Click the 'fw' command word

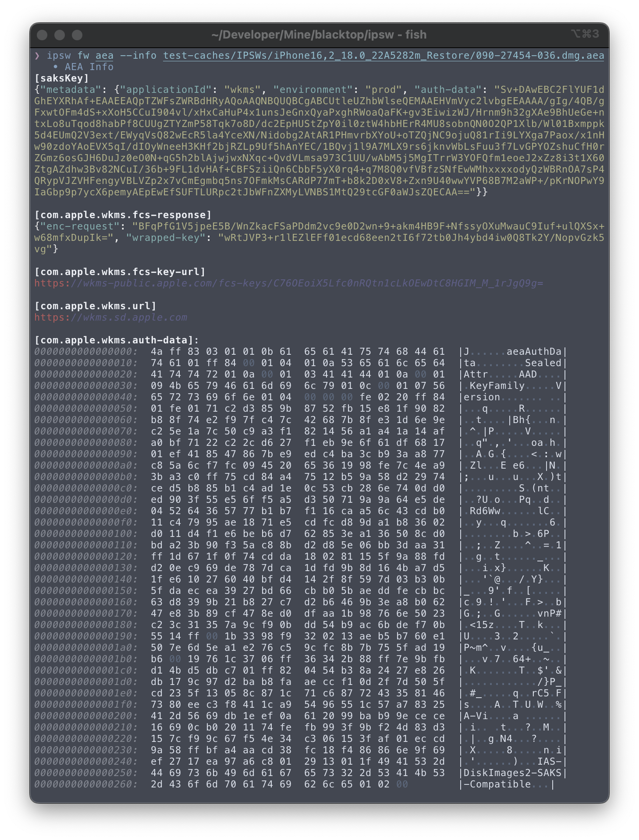click(x=83, y=56)
